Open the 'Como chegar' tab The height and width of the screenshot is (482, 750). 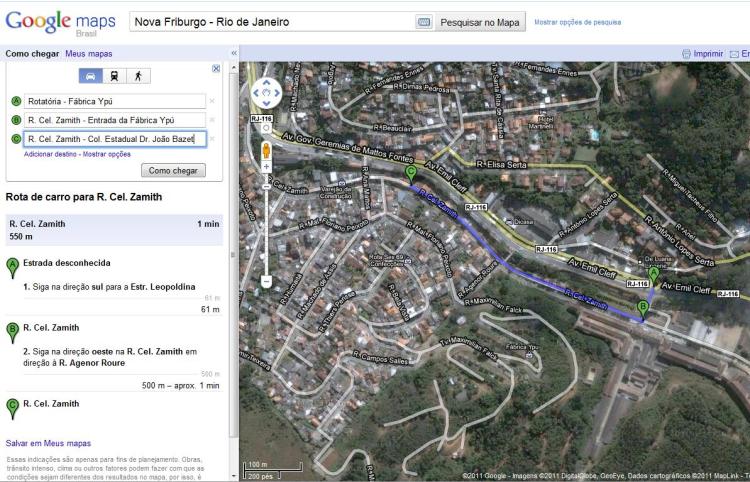tap(31, 53)
